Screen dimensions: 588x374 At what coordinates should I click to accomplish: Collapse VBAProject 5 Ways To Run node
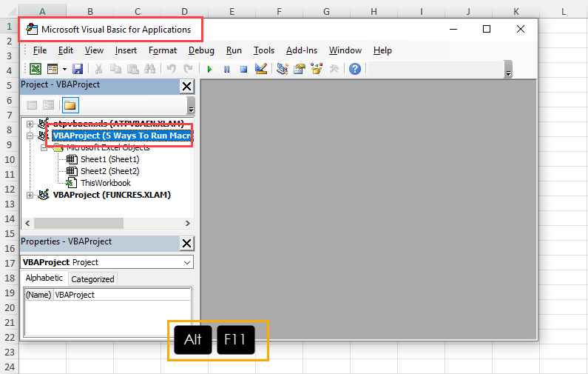click(x=30, y=136)
